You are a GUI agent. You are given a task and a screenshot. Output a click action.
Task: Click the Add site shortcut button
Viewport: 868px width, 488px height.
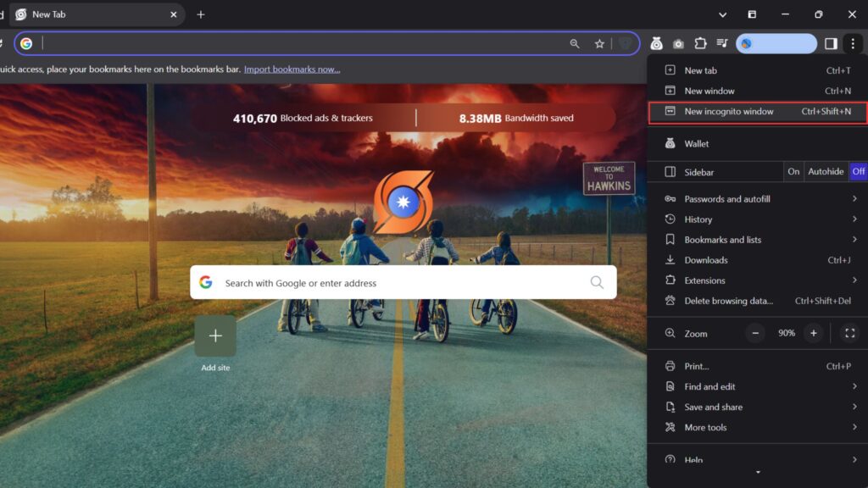click(x=215, y=336)
